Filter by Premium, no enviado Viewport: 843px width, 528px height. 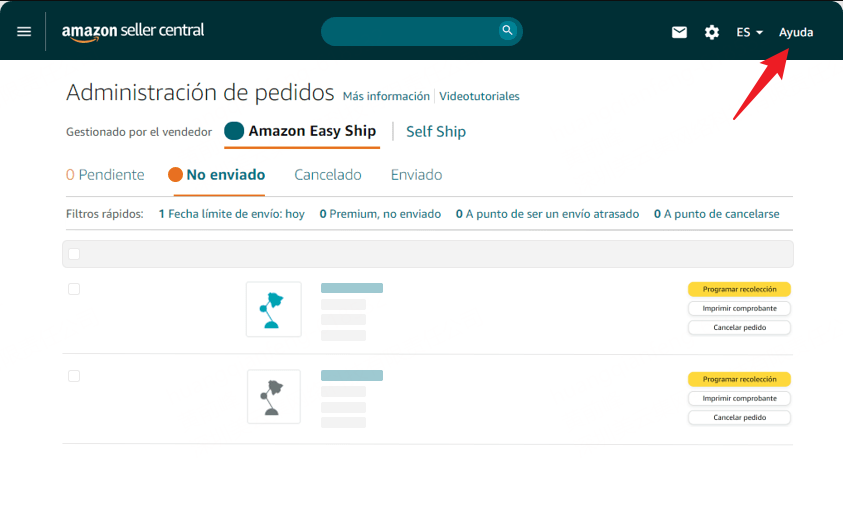pyautogui.click(x=380, y=214)
